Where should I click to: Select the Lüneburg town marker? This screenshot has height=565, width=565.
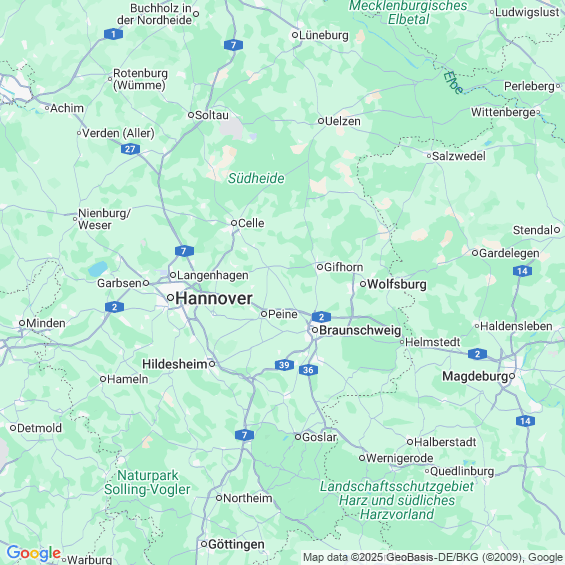pos(295,35)
